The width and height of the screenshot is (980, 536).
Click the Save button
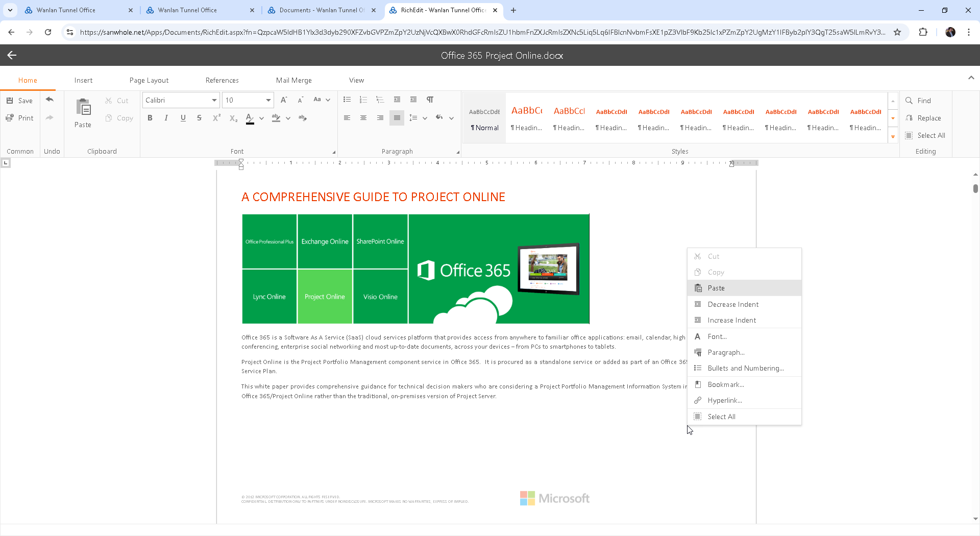tap(19, 101)
